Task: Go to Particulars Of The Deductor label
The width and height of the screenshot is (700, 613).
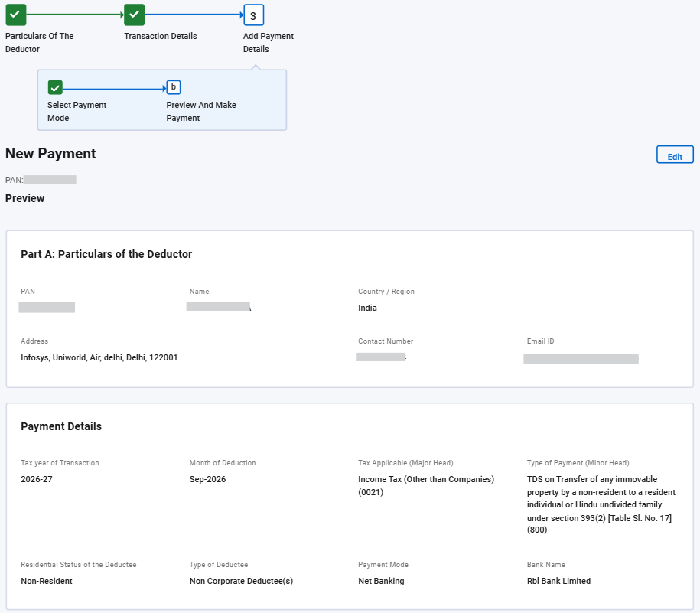Action: click(x=39, y=42)
